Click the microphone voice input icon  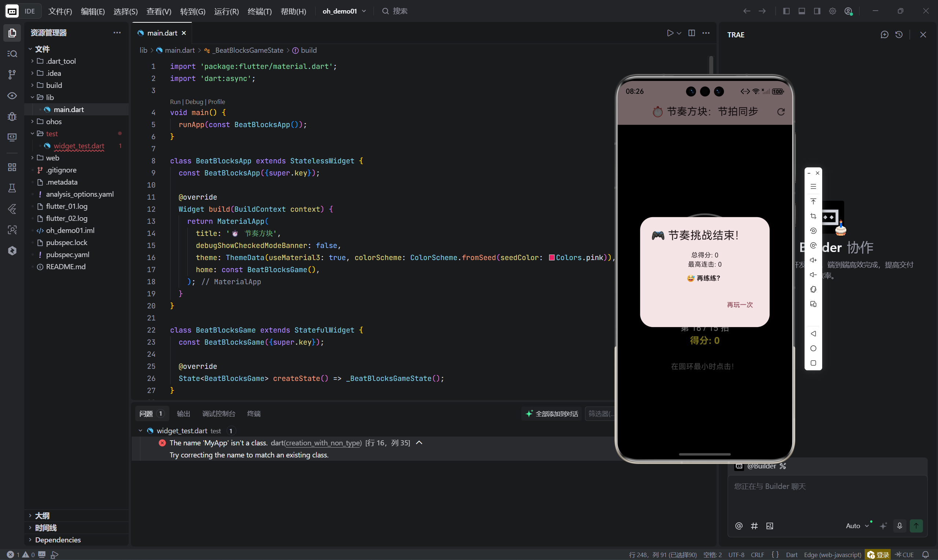[900, 526]
